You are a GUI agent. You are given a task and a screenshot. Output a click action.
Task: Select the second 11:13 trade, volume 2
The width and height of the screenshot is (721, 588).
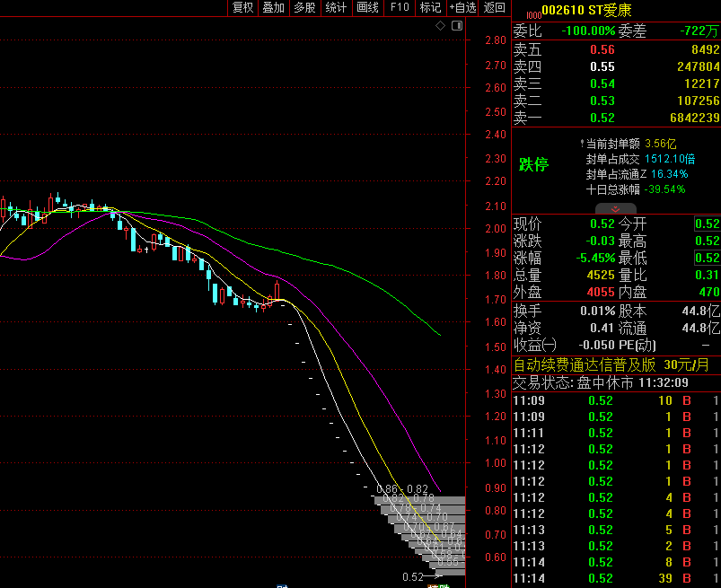(616, 546)
